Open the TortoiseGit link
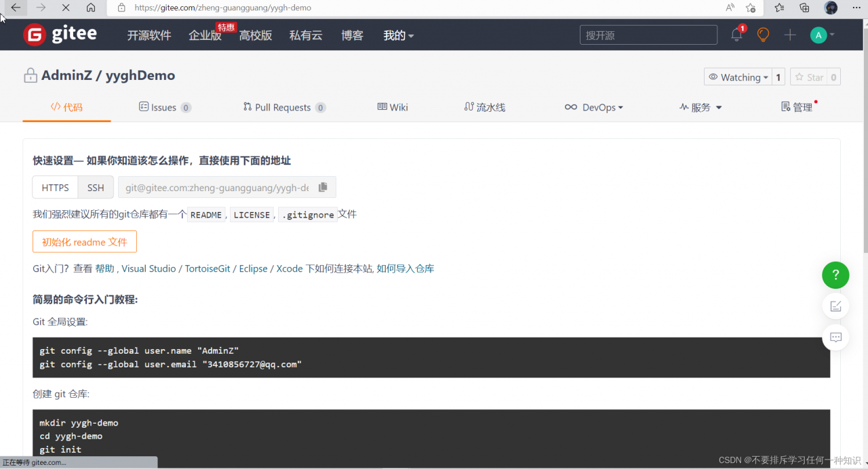 209,268
